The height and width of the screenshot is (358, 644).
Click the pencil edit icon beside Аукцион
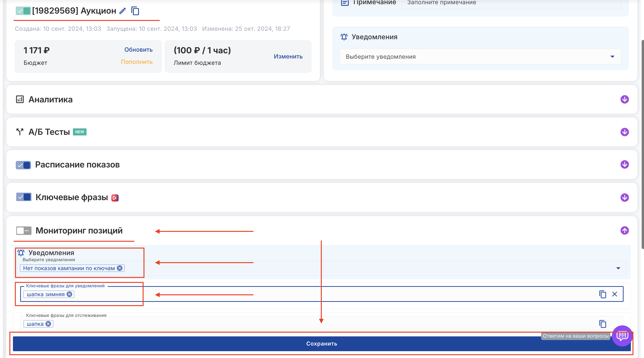(123, 11)
